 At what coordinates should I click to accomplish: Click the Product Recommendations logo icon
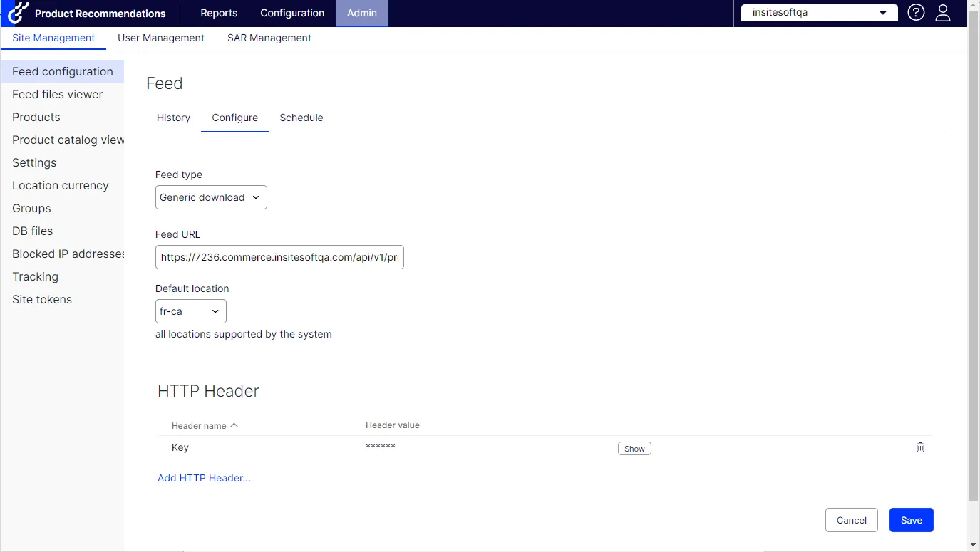(19, 12)
